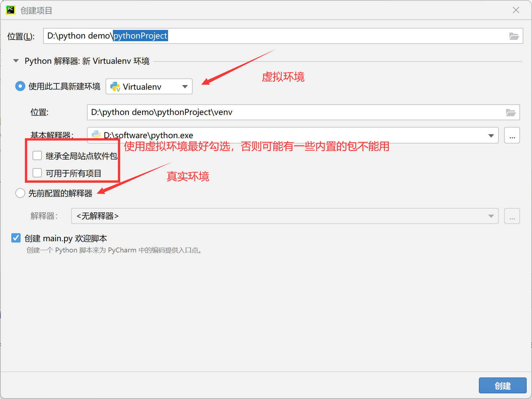Image resolution: width=532 pixels, height=399 pixels.
Task: Open folder browser for venv location
Action: point(511,112)
